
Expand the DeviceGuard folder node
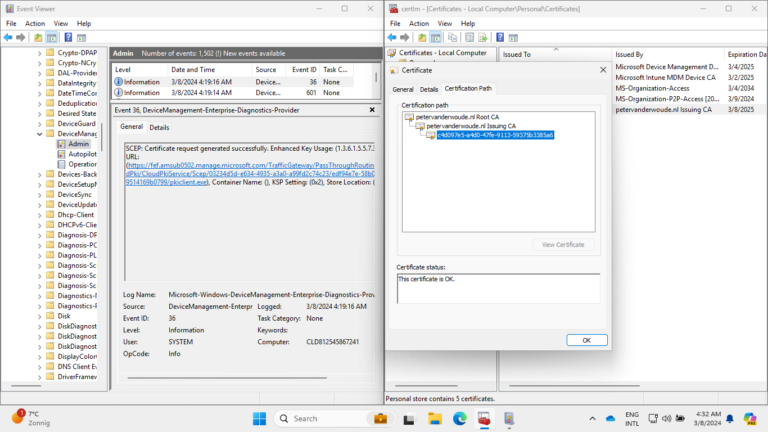(x=39, y=123)
